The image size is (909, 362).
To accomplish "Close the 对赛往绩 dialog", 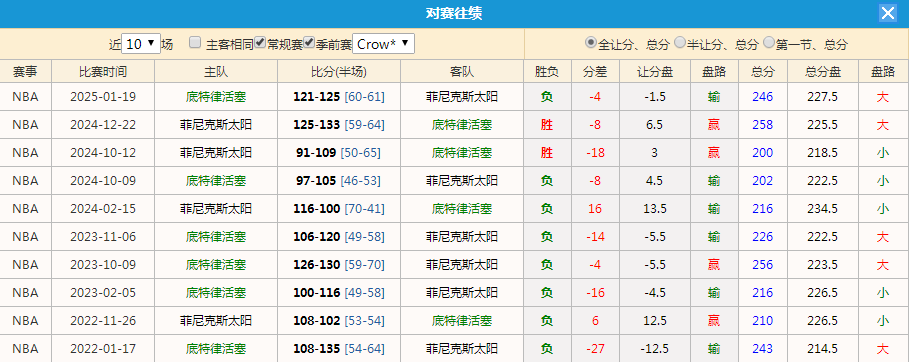I will pos(888,13).
